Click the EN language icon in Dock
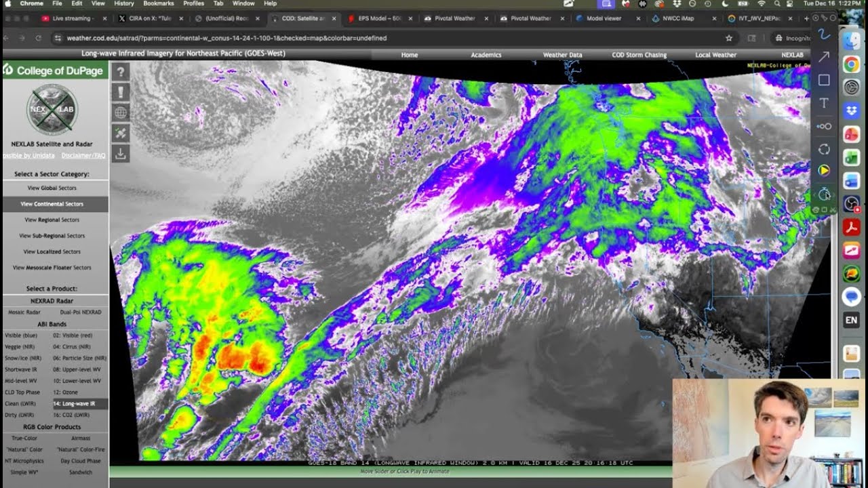Viewport: 868px width, 488px height. tap(852, 320)
